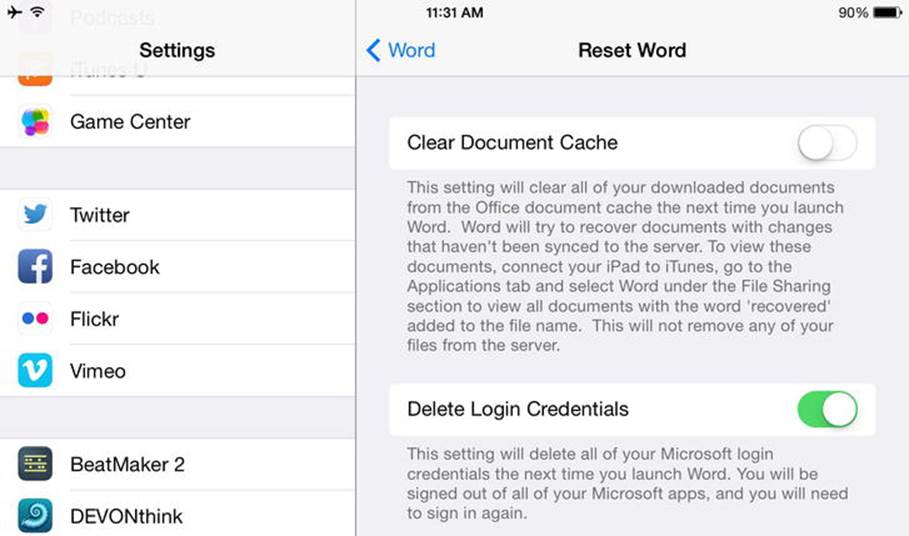The width and height of the screenshot is (909, 536).
Task: Tap the Reset Word title
Action: 632,50
